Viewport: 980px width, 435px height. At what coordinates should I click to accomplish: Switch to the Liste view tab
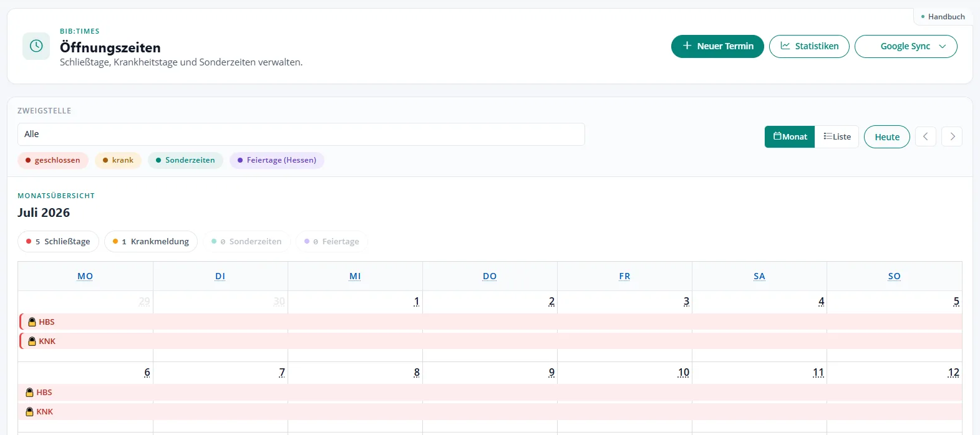tap(837, 136)
